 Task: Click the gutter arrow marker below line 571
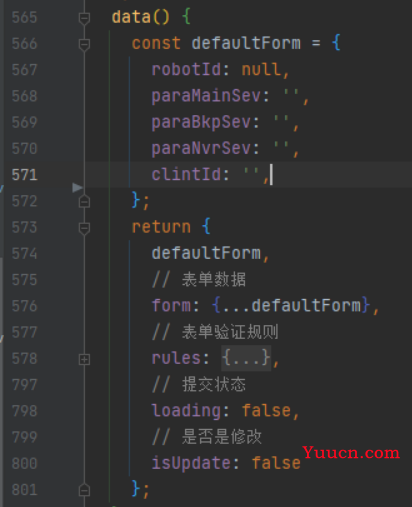(x=77, y=187)
